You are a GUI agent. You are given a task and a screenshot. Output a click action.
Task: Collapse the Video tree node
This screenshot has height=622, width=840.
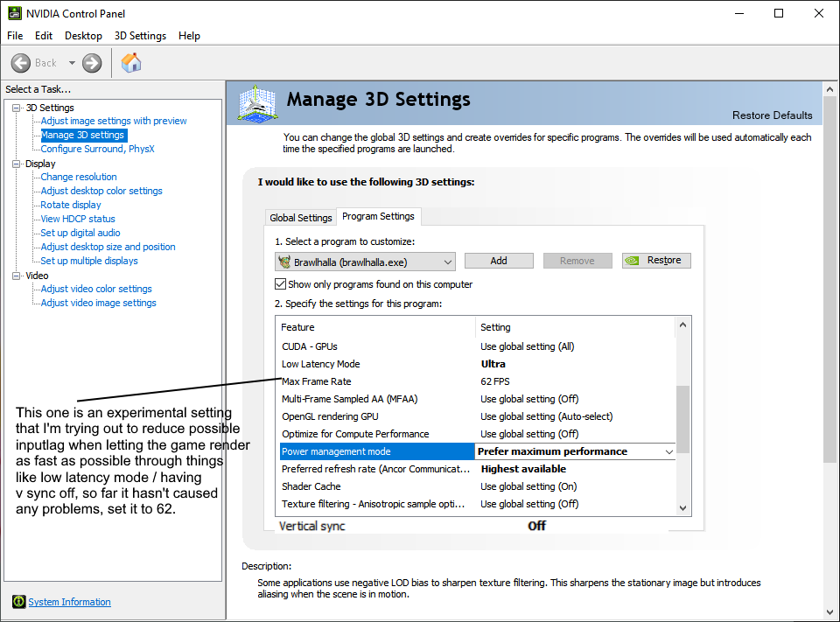[16, 276]
